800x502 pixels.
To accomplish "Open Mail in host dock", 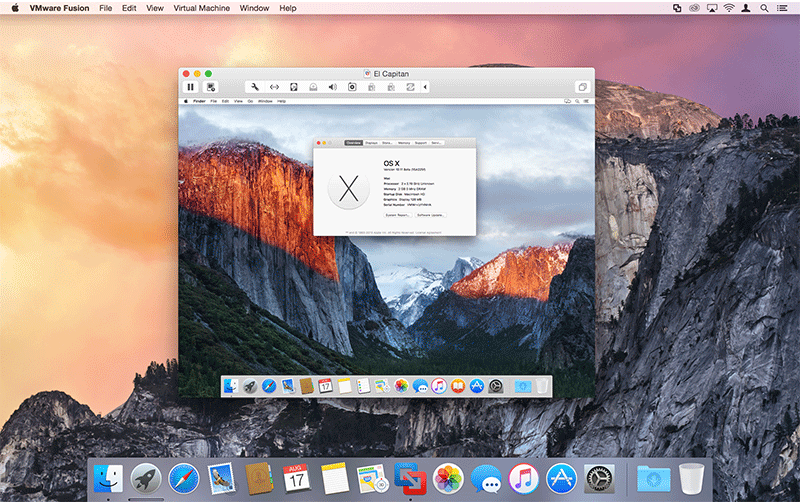I will pyautogui.click(x=221, y=479).
